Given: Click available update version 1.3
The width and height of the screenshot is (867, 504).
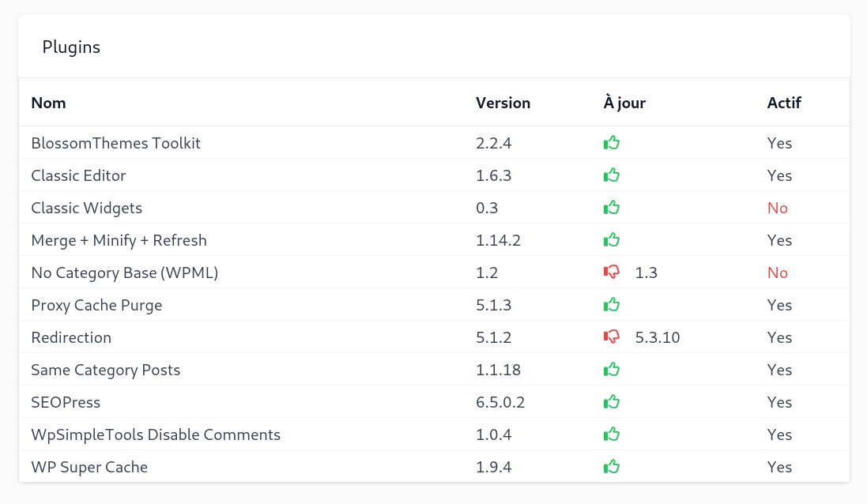Looking at the screenshot, I should tap(646, 273).
